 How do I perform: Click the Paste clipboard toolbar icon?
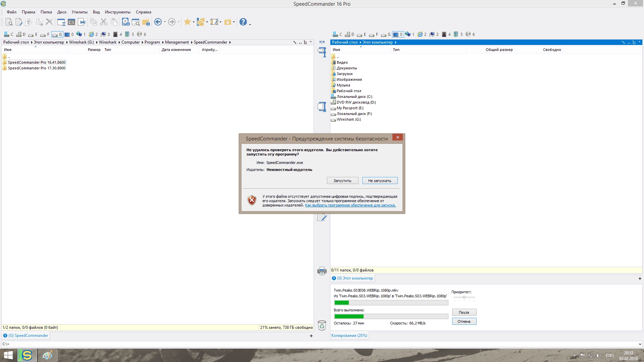click(x=114, y=22)
